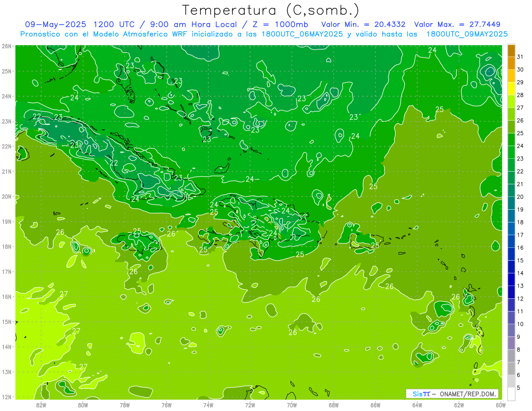532x411 pixels.
Task: Click the 78W longitude axis label
Action: pyautogui.click(x=125, y=405)
